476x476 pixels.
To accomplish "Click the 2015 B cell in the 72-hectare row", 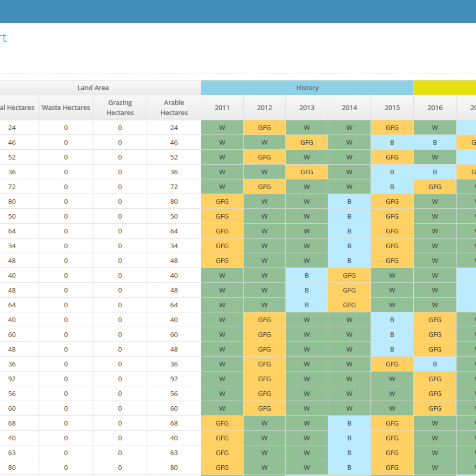I will click(x=392, y=187).
